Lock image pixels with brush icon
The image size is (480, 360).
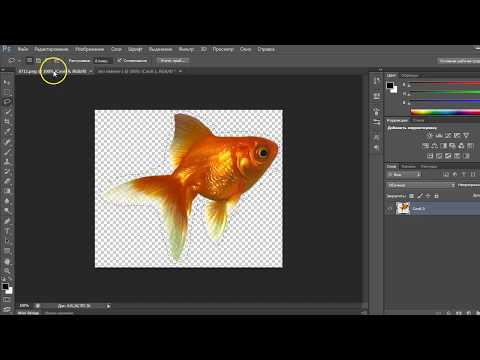pos(420,196)
